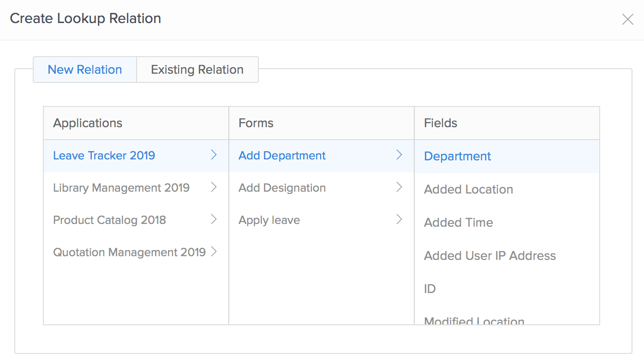
Task: Expand the Add Department form chevron
Action: pos(399,155)
